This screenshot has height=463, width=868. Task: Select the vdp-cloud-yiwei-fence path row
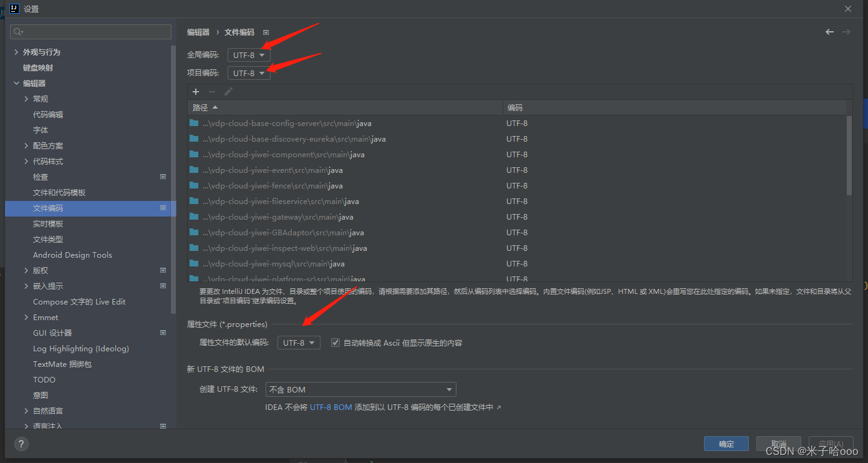tap(516, 185)
